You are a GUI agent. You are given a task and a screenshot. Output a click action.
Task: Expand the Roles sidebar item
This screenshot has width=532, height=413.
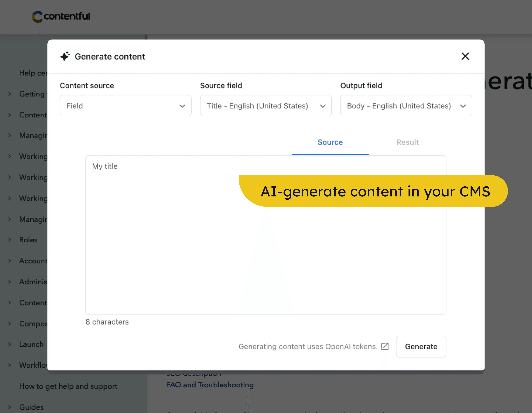[12, 240]
